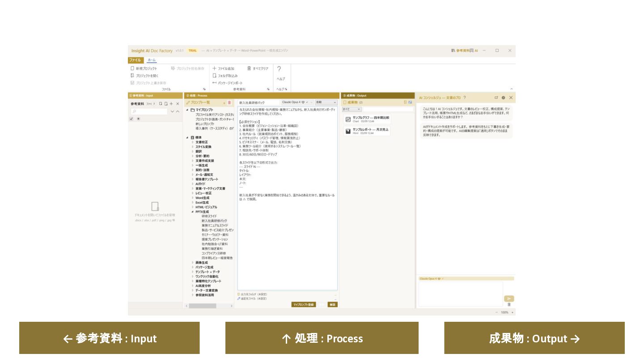Click the 新規プロジェクト icon in the ribbon
The image size is (644, 362).
pyautogui.click(x=132, y=68)
